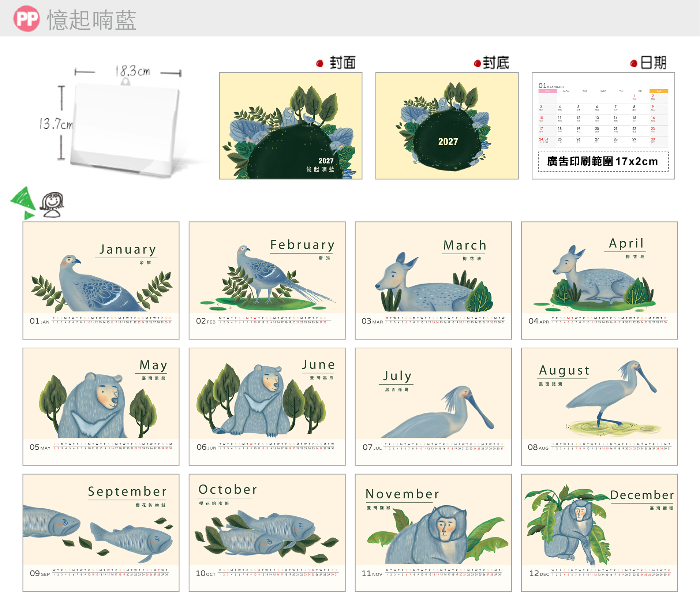
Task: Click the 封底 label
Action: coord(496,63)
